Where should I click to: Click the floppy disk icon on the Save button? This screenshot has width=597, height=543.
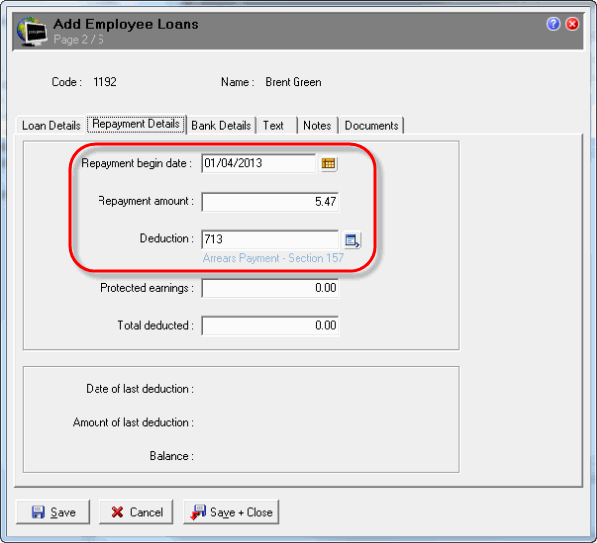tap(38, 512)
